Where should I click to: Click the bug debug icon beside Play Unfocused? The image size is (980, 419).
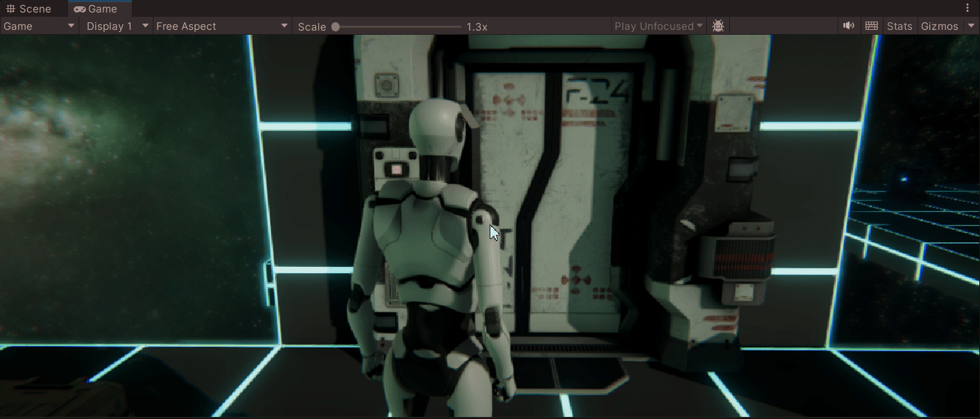tap(718, 26)
